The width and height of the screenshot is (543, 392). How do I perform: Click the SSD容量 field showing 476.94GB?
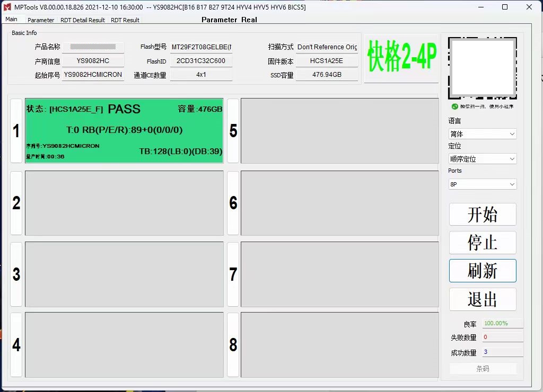327,75
